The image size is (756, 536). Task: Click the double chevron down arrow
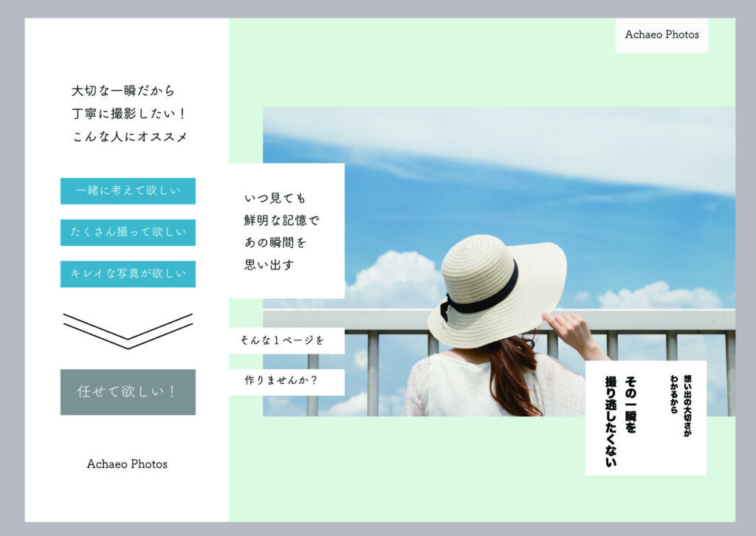click(x=128, y=331)
